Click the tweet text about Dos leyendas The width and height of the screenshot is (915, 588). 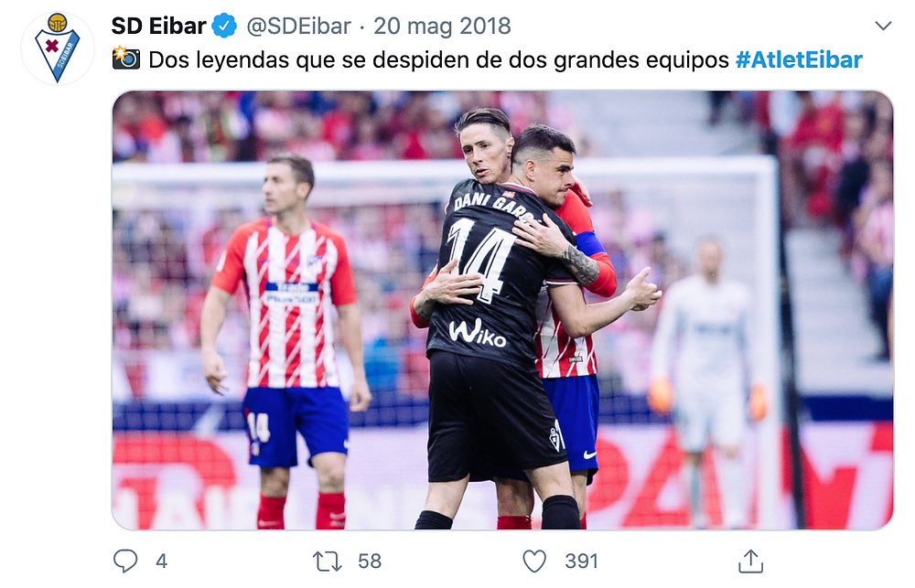click(439, 60)
